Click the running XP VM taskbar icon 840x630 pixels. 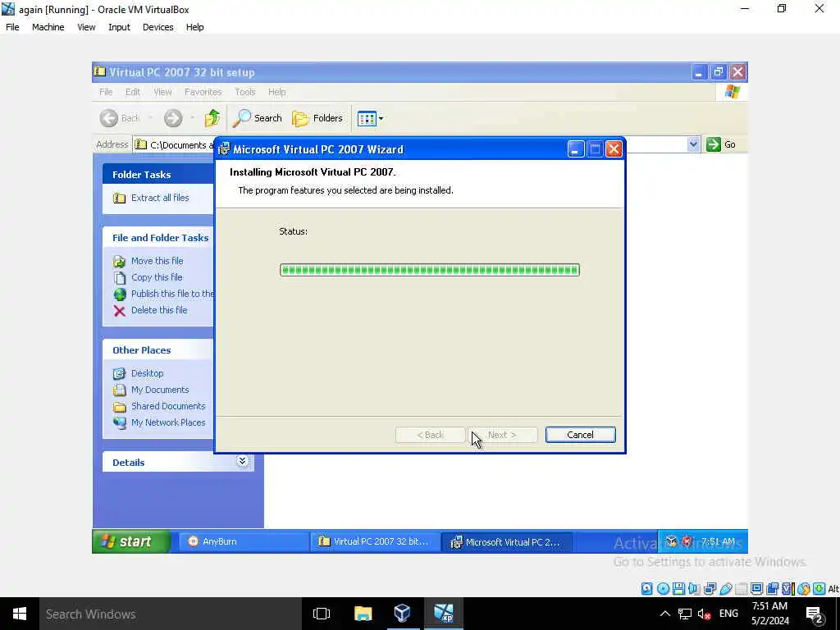444,614
